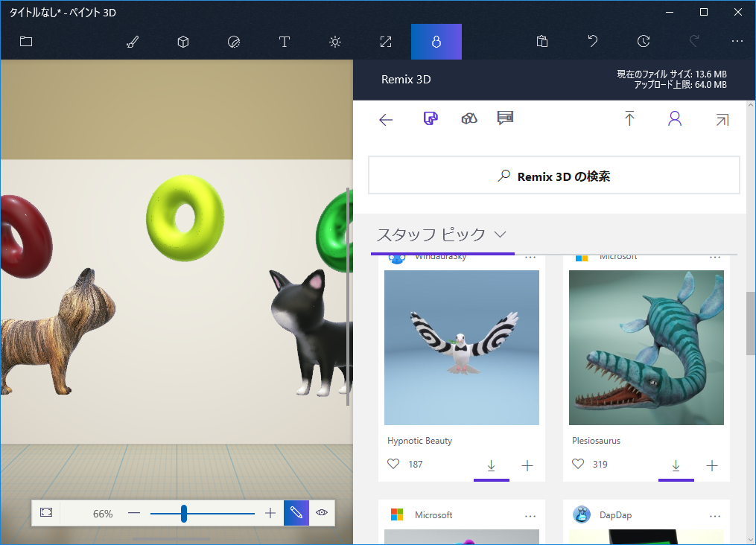Click the Undo icon
756x545 pixels.
tap(592, 42)
